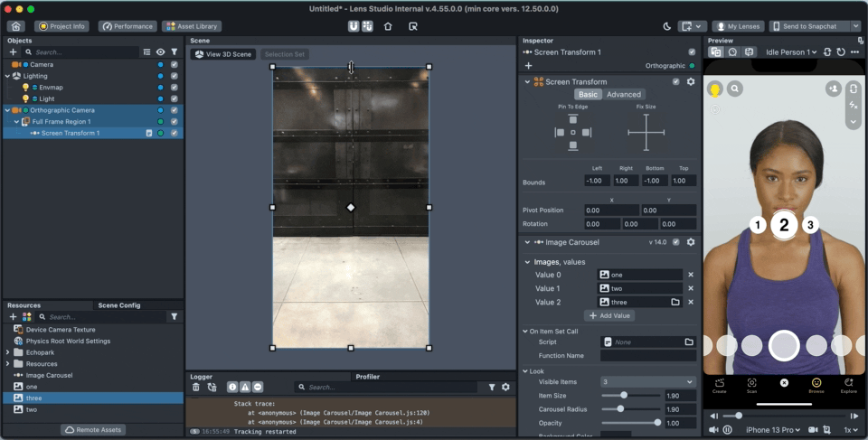Click the magnifier icon in Preview panel
The height and width of the screenshot is (440, 868).
pyautogui.click(x=736, y=89)
